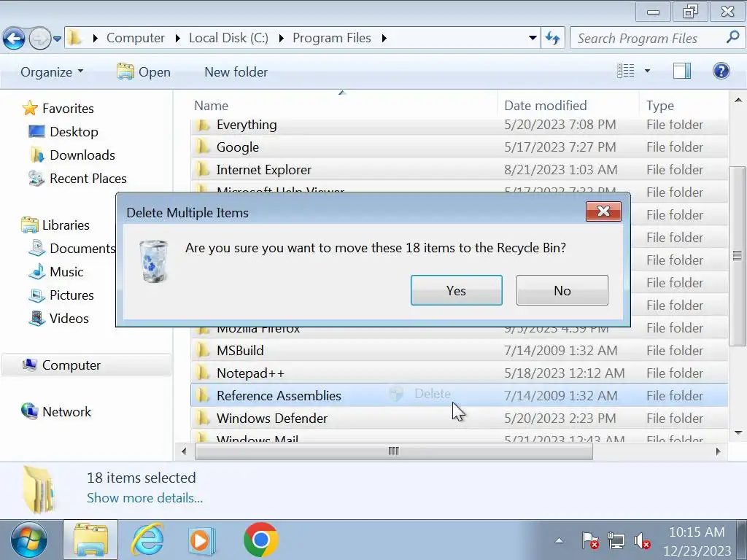Click Windows Explorer in the taskbar
Viewport: 747px width, 560px height.
tap(90, 540)
